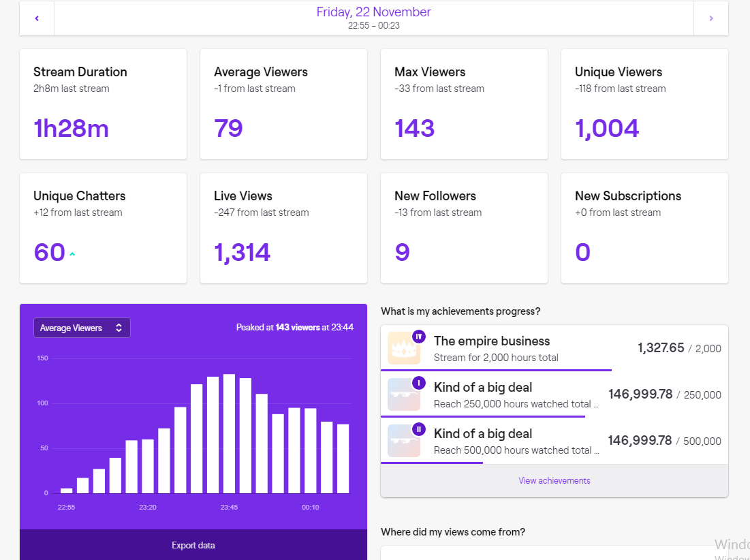Click 146,999.78 / 250,000 progress value
The image size is (750, 560).
pyautogui.click(x=665, y=394)
